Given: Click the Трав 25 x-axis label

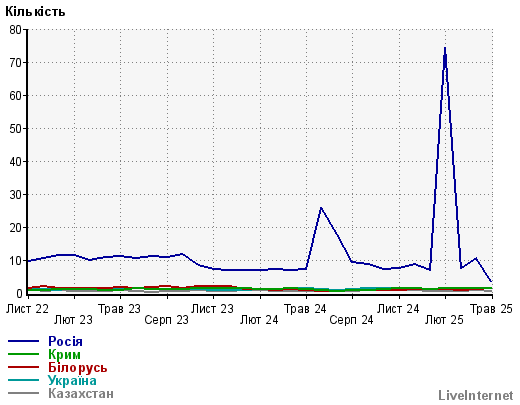Looking at the screenshot, I should click(491, 309).
